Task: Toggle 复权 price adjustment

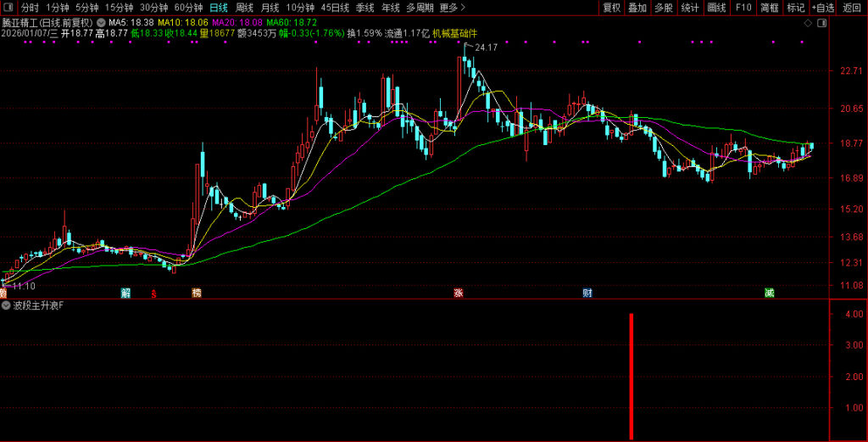Action: click(x=611, y=8)
